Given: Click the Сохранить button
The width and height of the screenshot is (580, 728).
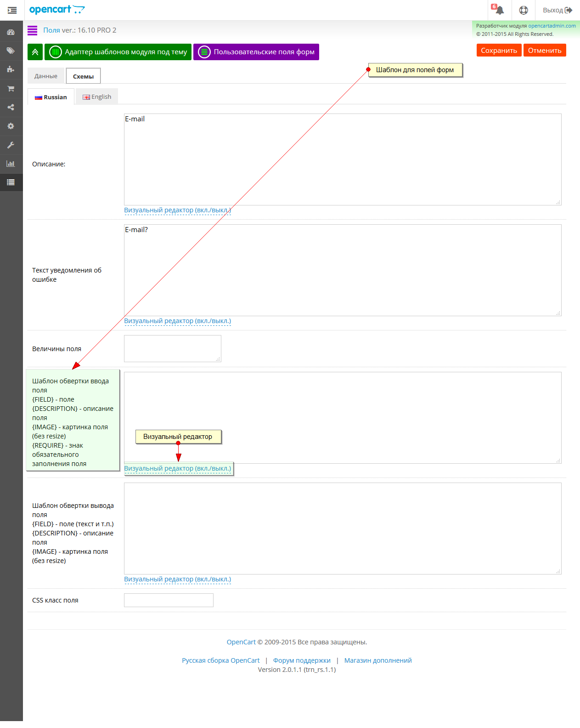Looking at the screenshot, I should pyautogui.click(x=499, y=50).
